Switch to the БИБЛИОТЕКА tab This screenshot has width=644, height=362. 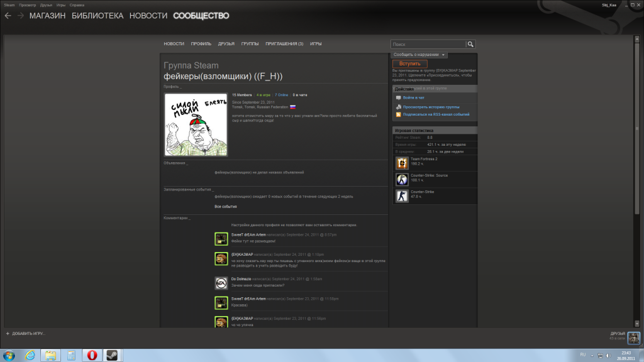[x=97, y=16]
